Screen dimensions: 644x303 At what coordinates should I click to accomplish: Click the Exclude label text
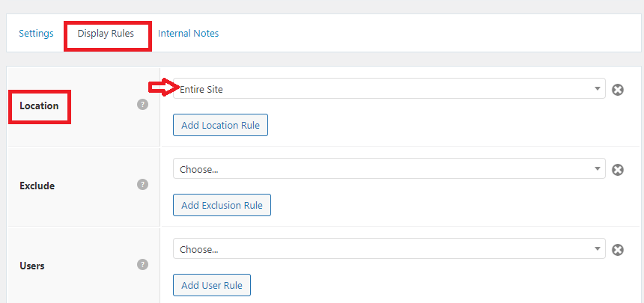37,186
